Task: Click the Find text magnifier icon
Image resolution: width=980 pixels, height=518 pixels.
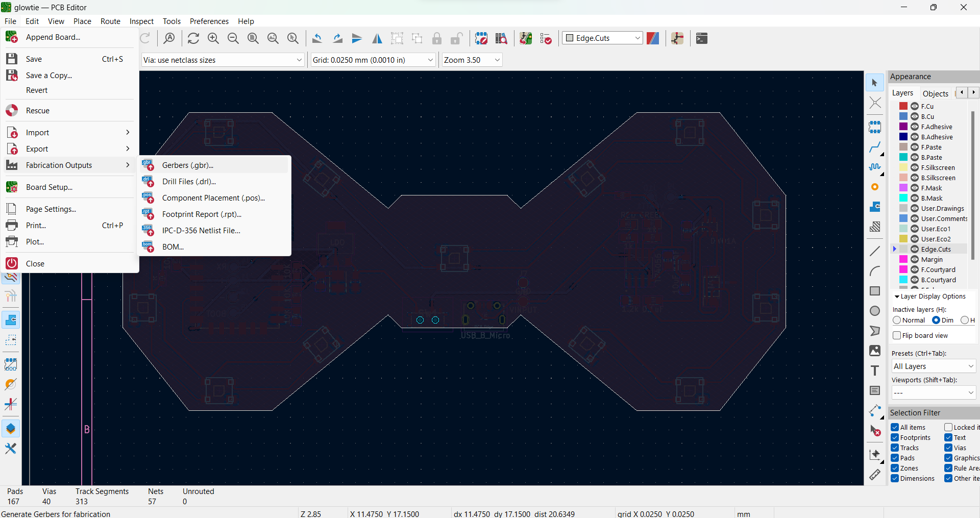Action: (169, 38)
